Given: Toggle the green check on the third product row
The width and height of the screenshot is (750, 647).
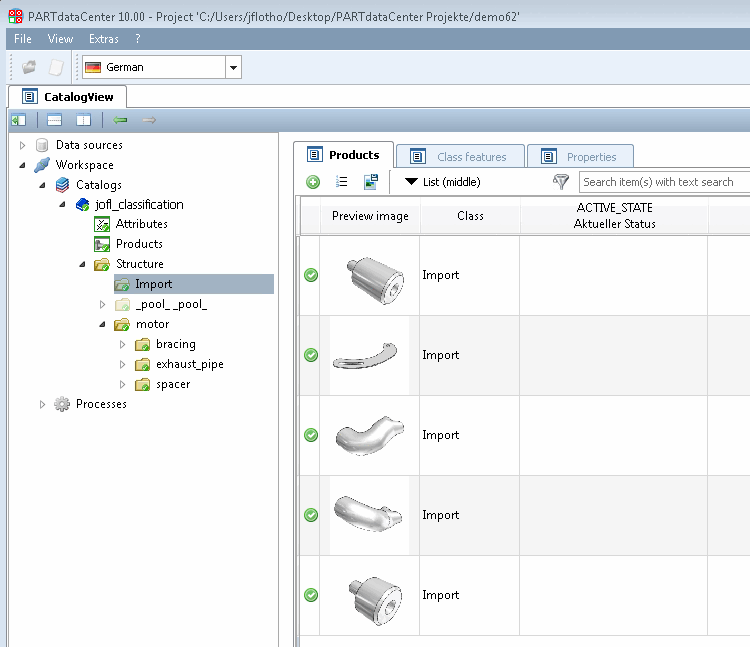Looking at the screenshot, I should pos(311,435).
